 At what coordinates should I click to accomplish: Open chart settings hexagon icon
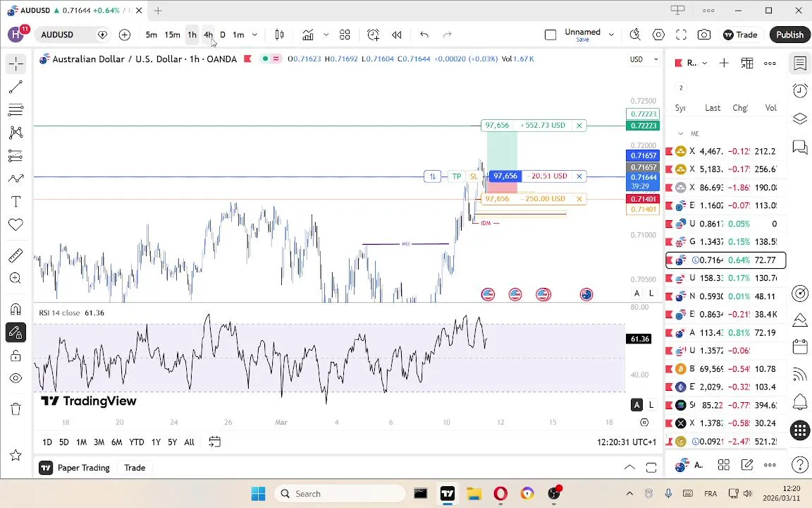[x=658, y=35]
